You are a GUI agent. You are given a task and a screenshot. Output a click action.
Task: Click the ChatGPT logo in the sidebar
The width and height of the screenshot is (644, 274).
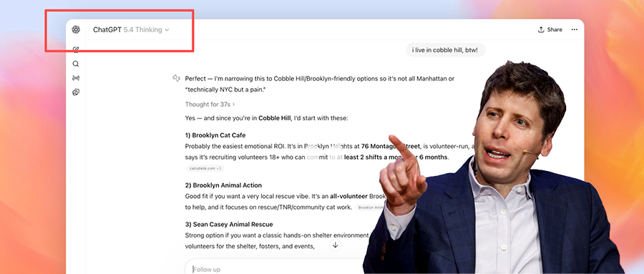point(76,29)
